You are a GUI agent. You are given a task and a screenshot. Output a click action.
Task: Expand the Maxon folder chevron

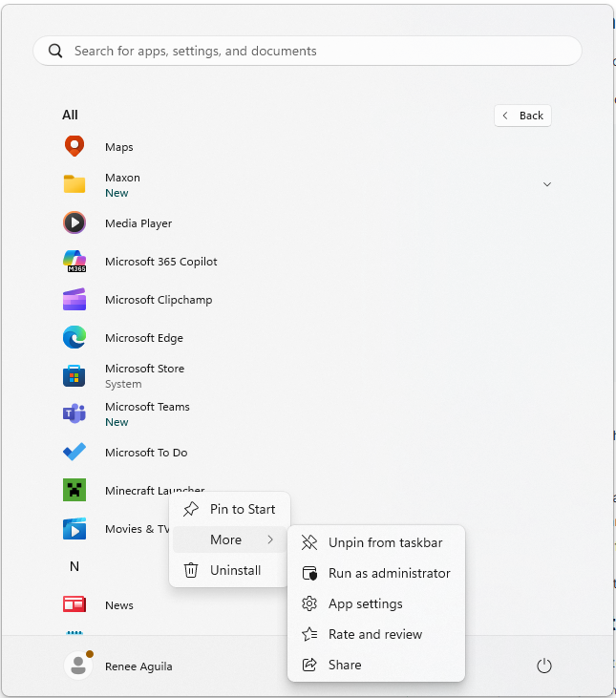click(x=546, y=184)
